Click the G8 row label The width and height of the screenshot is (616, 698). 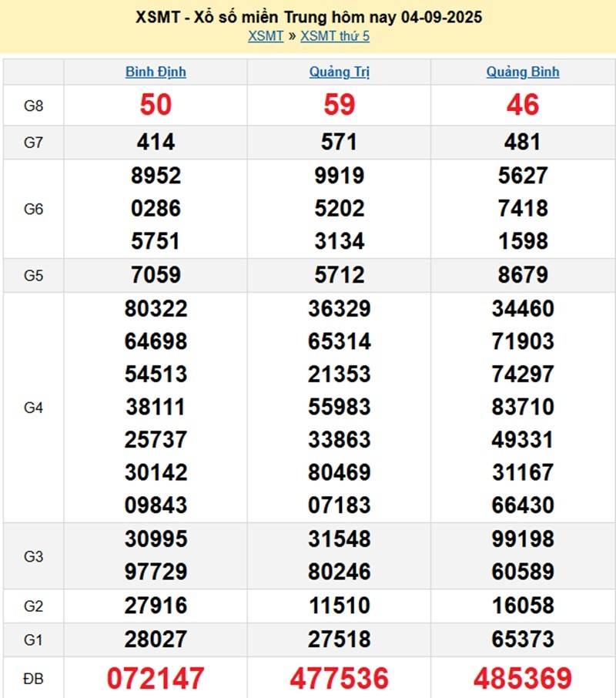pos(33,106)
